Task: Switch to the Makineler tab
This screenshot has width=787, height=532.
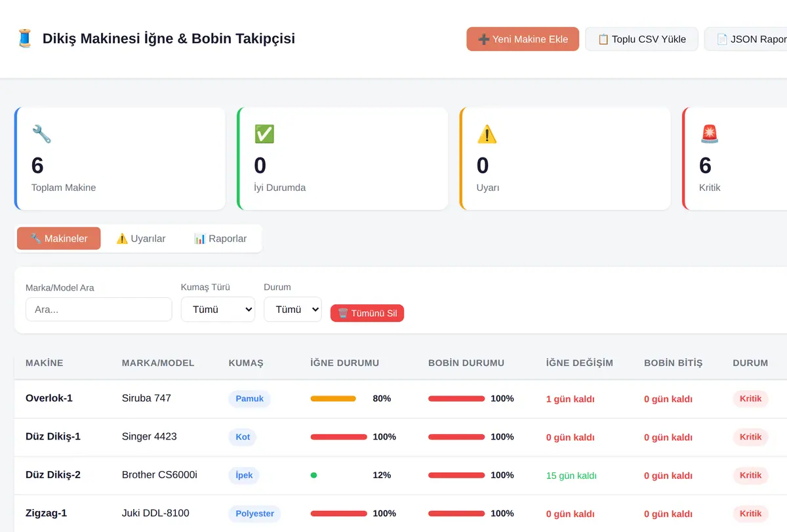Action: coord(59,239)
